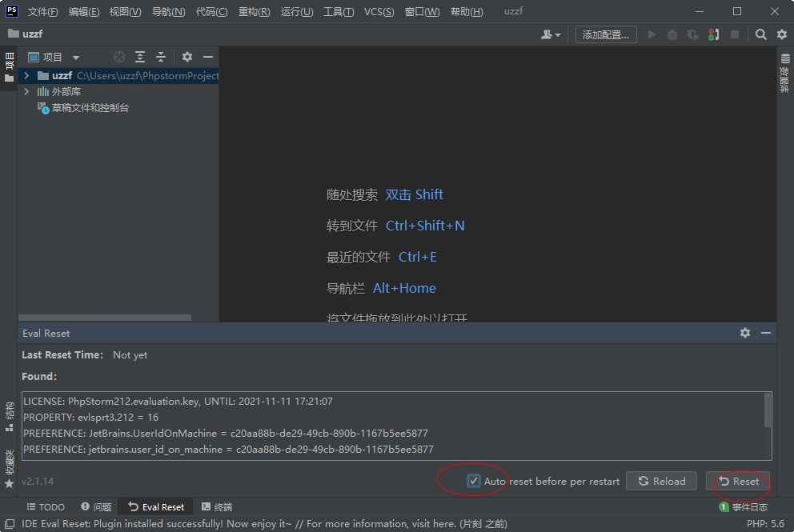Click the found-items list vertical scrollbar
This screenshot has width=794, height=532.
click(x=768, y=410)
